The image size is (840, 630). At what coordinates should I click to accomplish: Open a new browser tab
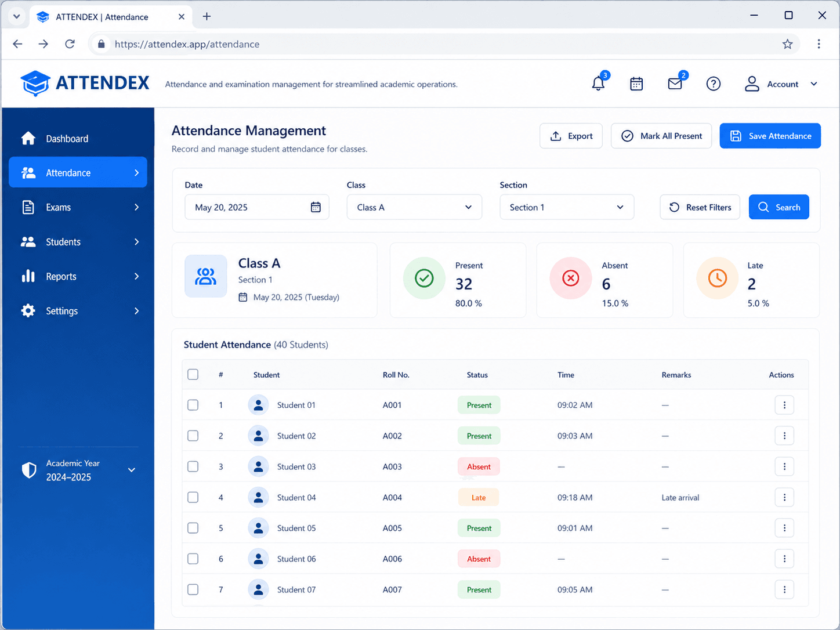(207, 16)
